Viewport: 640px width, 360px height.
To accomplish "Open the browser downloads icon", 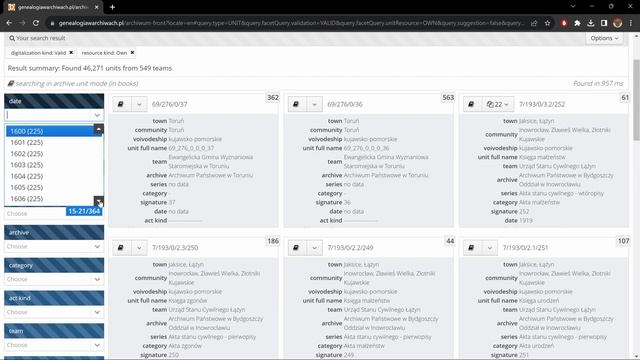I will click(x=591, y=23).
